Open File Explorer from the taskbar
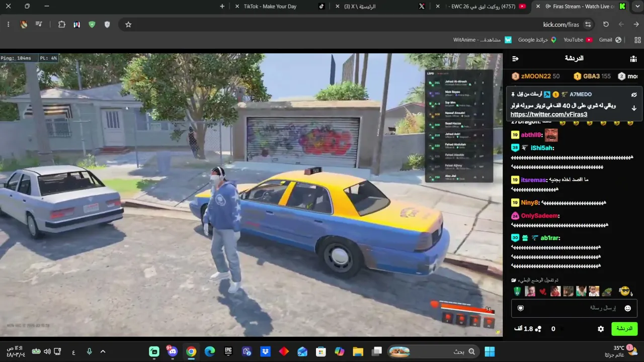Image resolution: width=644 pixels, height=362 pixels. (358, 351)
